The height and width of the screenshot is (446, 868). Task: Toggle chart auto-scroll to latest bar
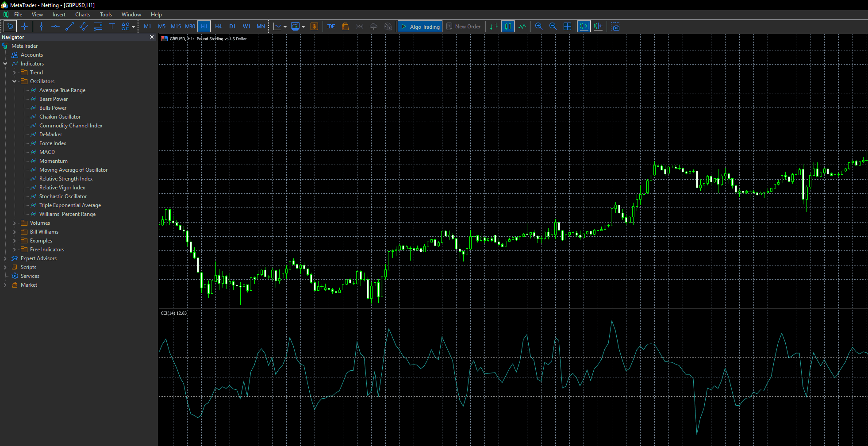tap(584, 26)
